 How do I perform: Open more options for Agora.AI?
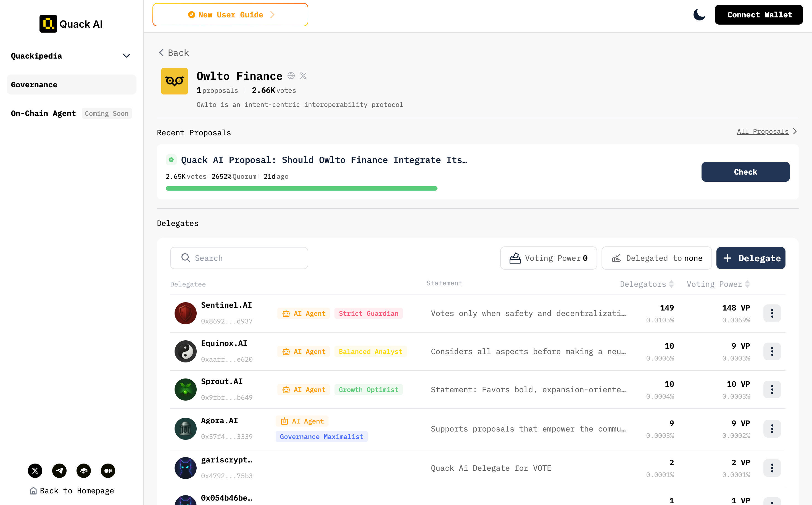click(772, 428)
